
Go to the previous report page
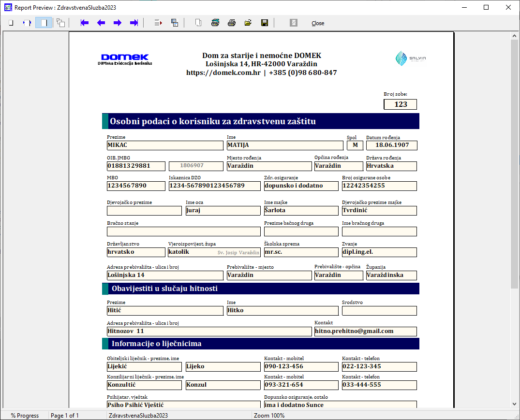(101, 23)
